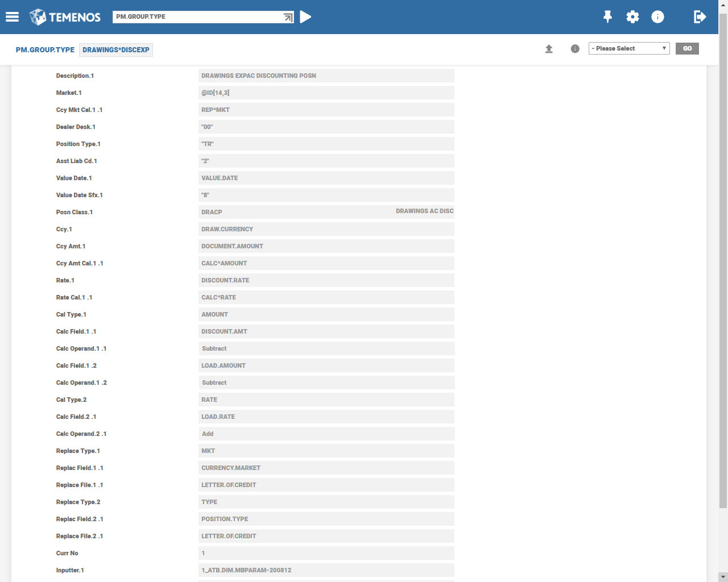Viewport: 728px width, 582px height.
Task: Click the Replace Type.2 TYPE value
Action: coord(326,502)
